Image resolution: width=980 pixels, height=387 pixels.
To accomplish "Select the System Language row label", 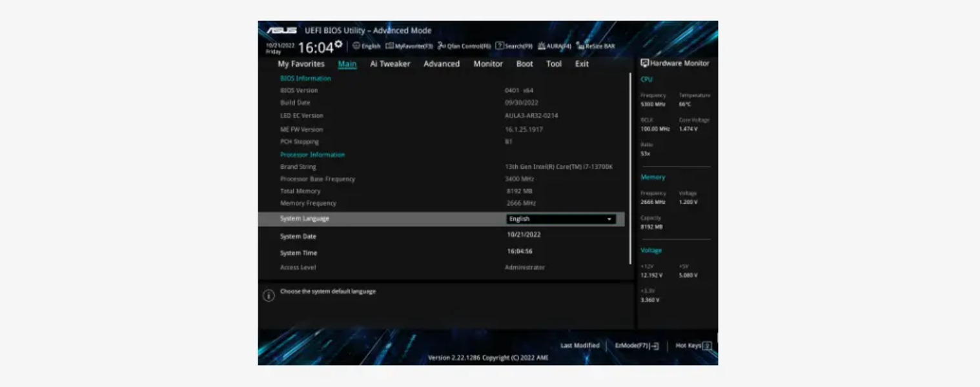I will click(305, 219).
